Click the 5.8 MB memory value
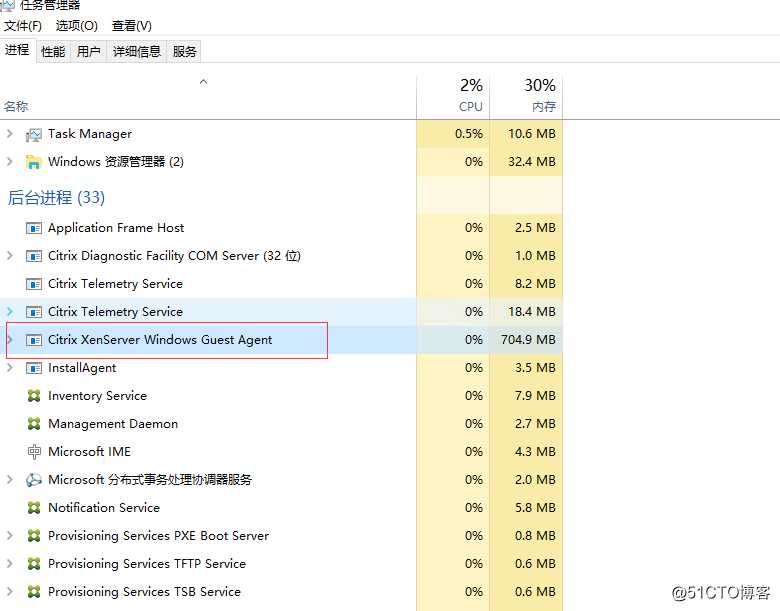Image resolution: width=780 pixels, height=611 pixels. pos(535,508)
